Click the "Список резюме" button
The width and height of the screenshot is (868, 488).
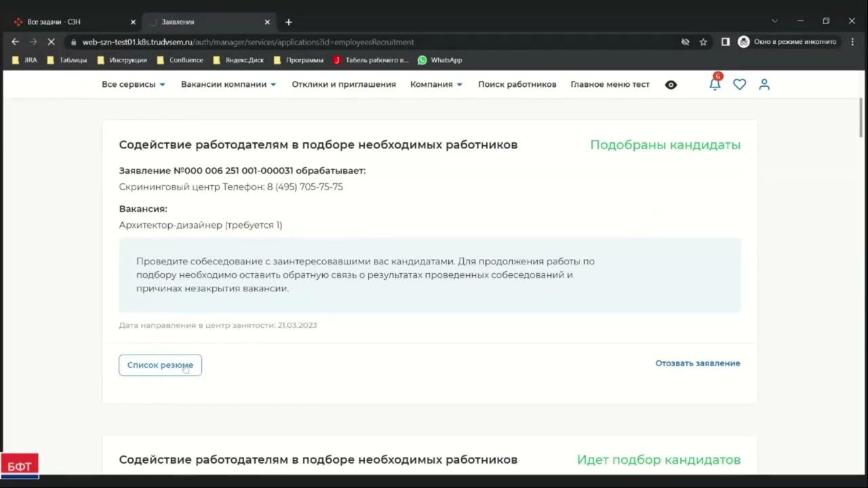point(160,365)
